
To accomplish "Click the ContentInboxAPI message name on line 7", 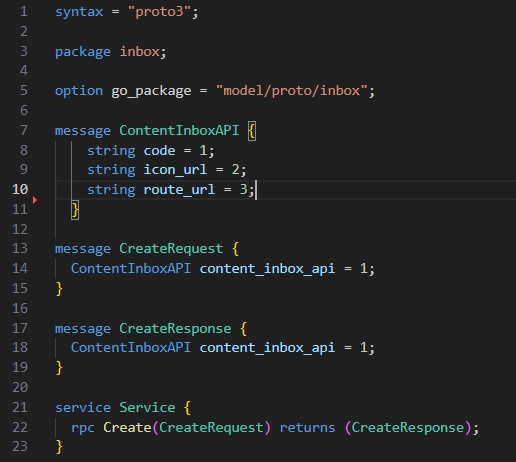I will pos(179,130).
